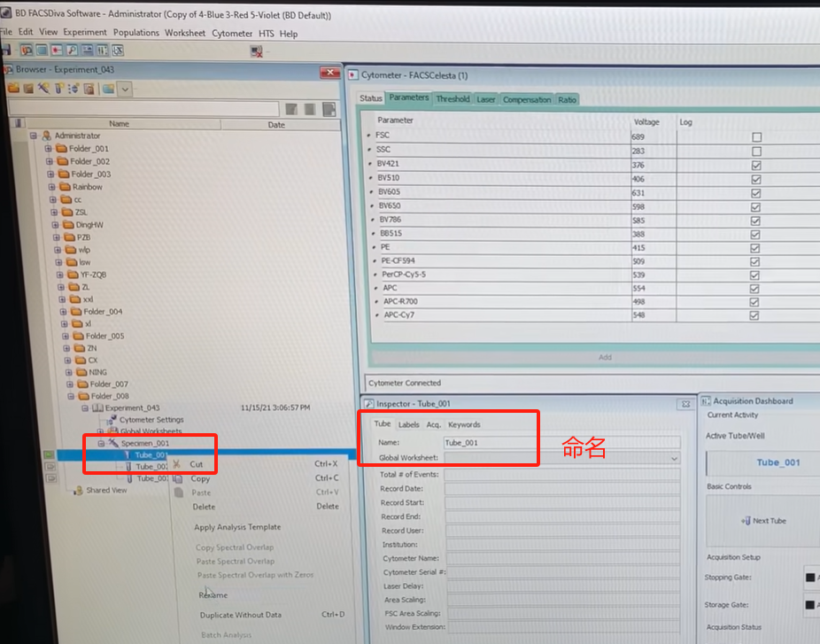Select the Specimen_001 tree item
Screen dimensions: 820x644
tap(145, 443)
